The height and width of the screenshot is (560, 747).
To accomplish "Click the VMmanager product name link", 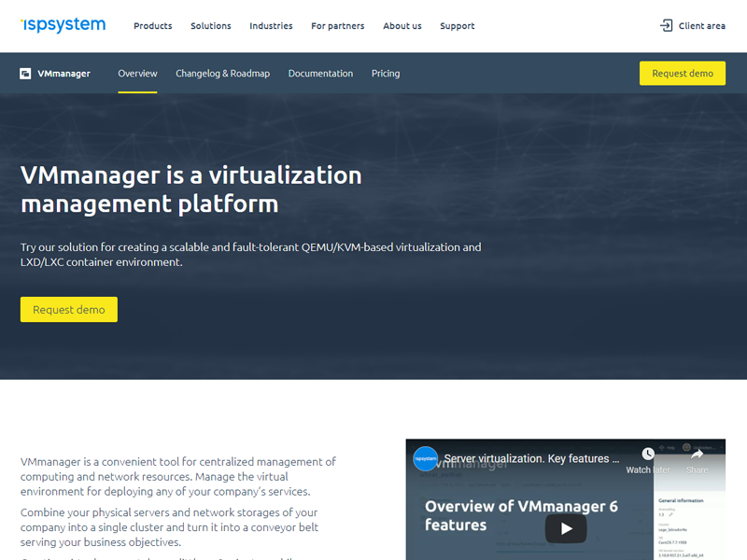I will [63, 74].
